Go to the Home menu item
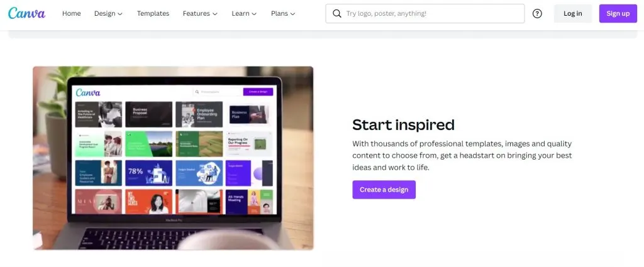The width and height of the screenshot is (644, 267). tap(72, 14)
